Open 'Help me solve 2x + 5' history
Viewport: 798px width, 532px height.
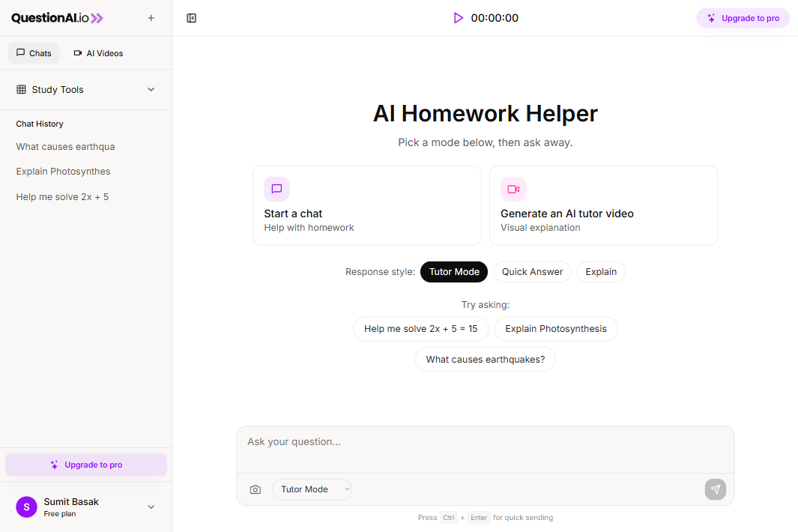point(62,197)
